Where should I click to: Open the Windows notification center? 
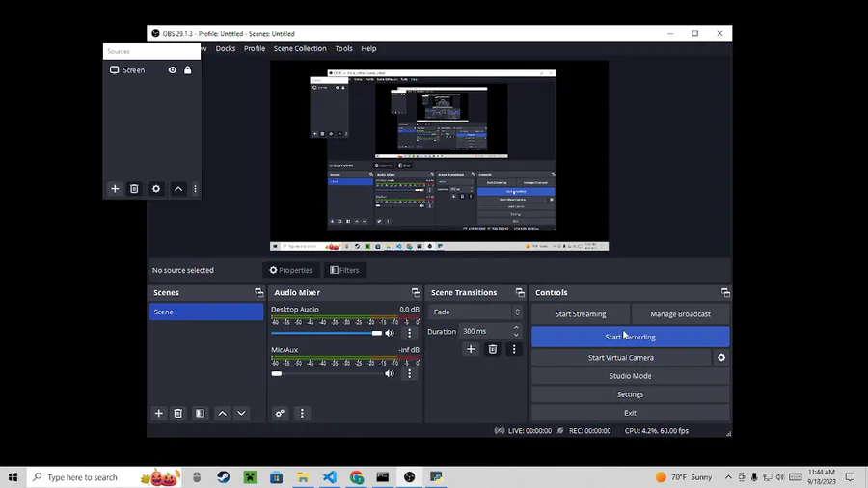pos(851,477)
